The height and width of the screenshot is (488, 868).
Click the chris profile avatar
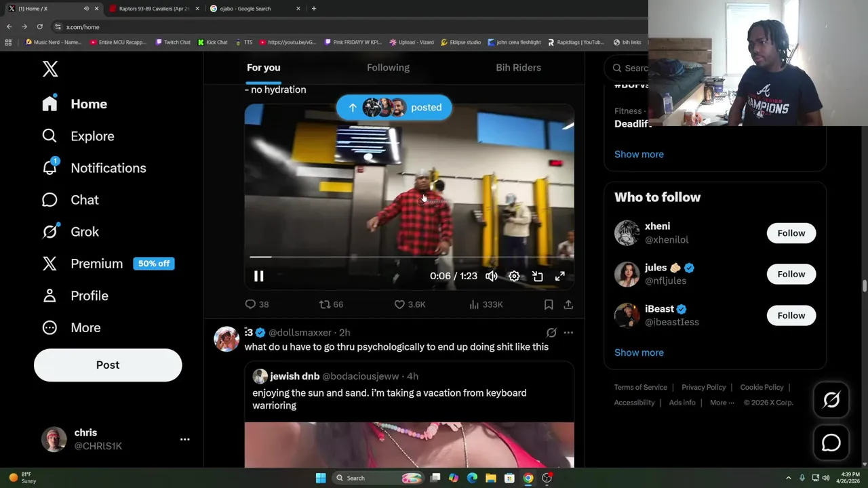click(54, 439)
